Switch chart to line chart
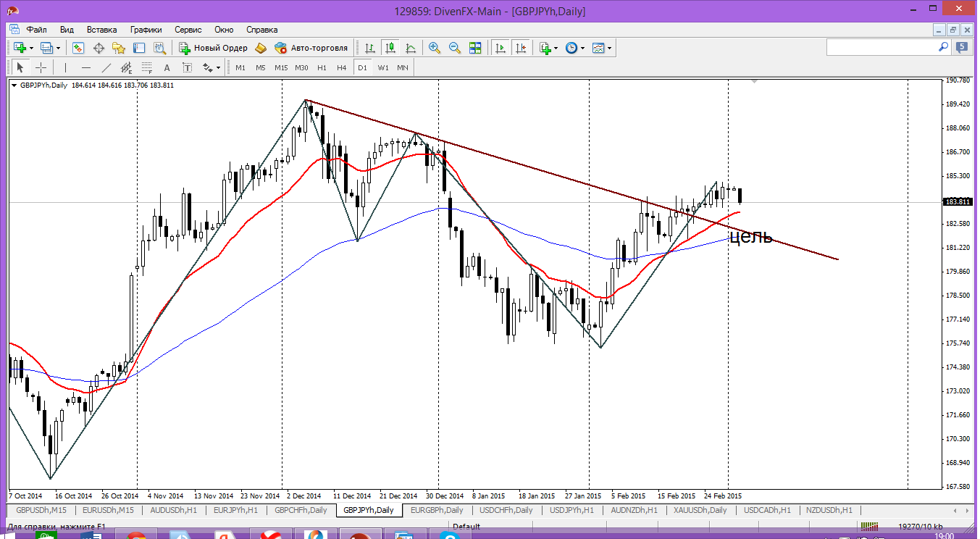Viewport: 980px width, 539px height. click(411, 48)
